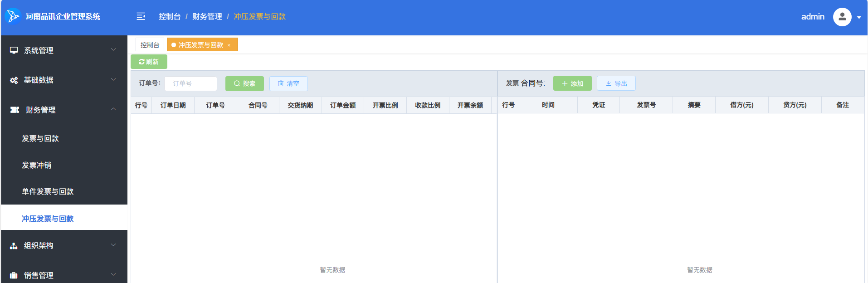868x283 pixels.
Task: Click 订单号 column header in order table
Action: click(x=215, y=105)
